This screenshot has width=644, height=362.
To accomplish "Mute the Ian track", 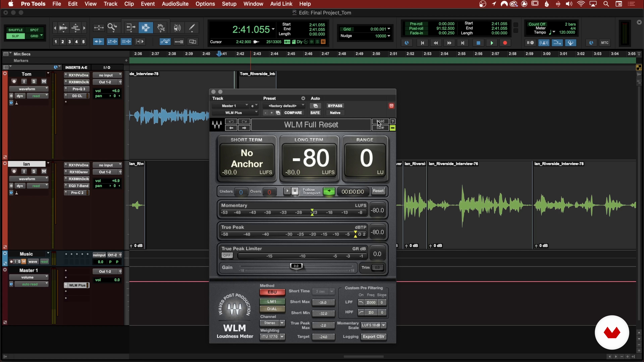I will tap(44, 171).
